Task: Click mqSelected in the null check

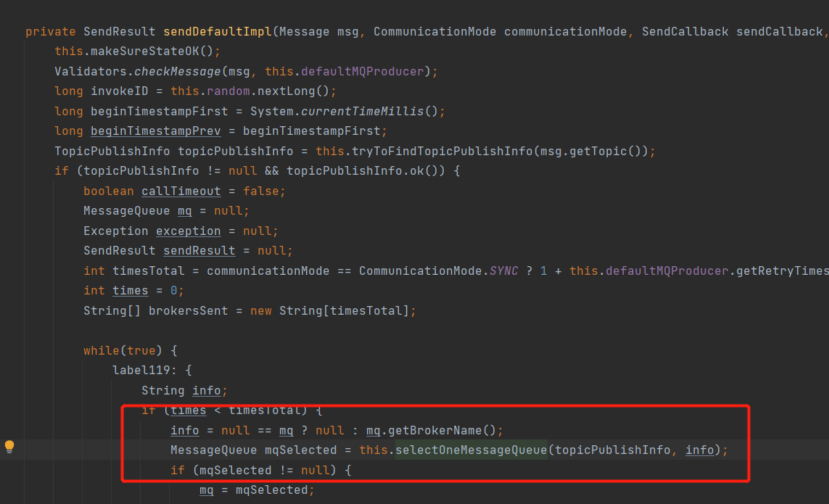Action: pos(235,470)
